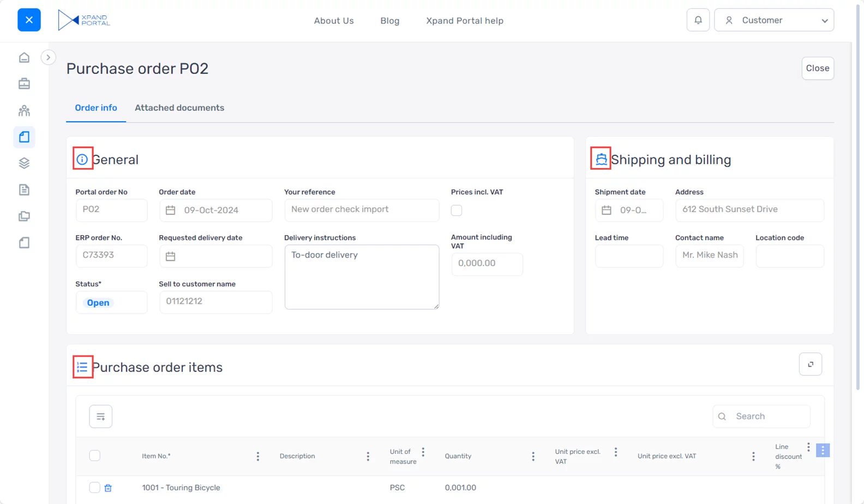Open the Item No. column options menu
Viewport: 864px width, 504px height.
pos(258,457)
